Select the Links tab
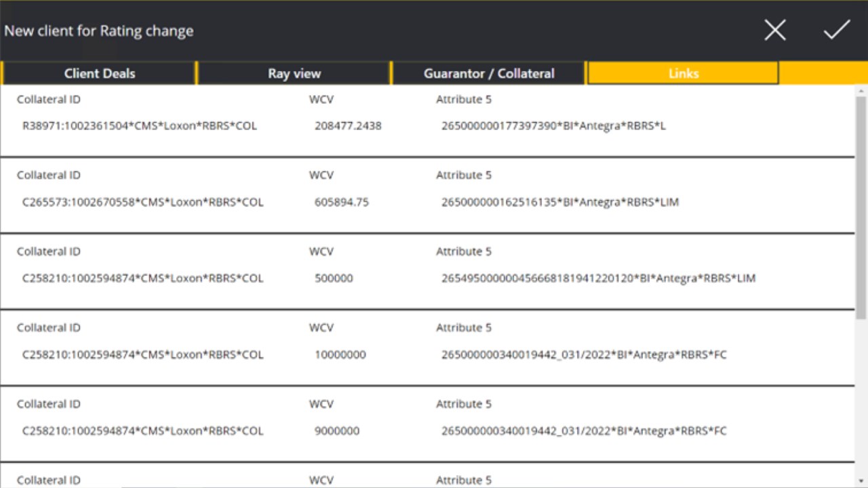The image size is (868, 488). click(x=683, y=73)
